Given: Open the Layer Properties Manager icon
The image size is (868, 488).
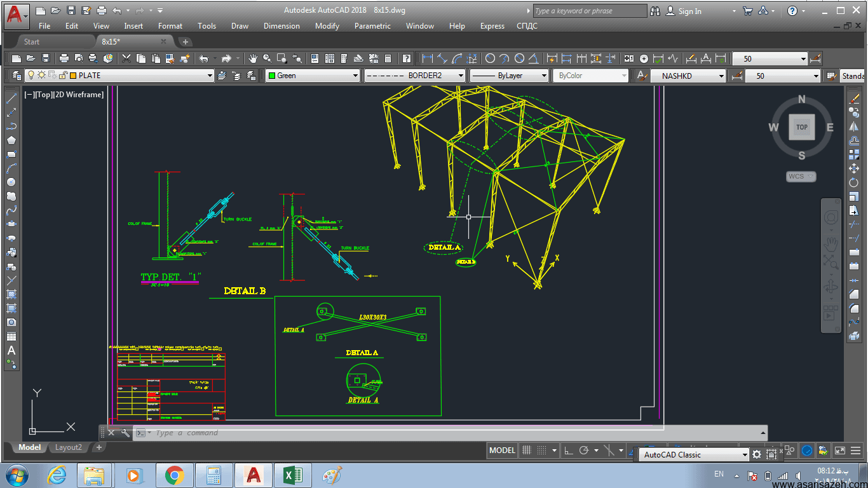Looking at the screenshot, I should (x=16, y=75).
